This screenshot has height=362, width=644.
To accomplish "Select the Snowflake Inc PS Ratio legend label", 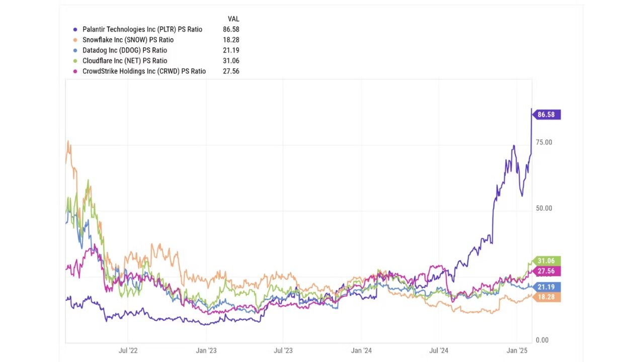I will [128, 40].
